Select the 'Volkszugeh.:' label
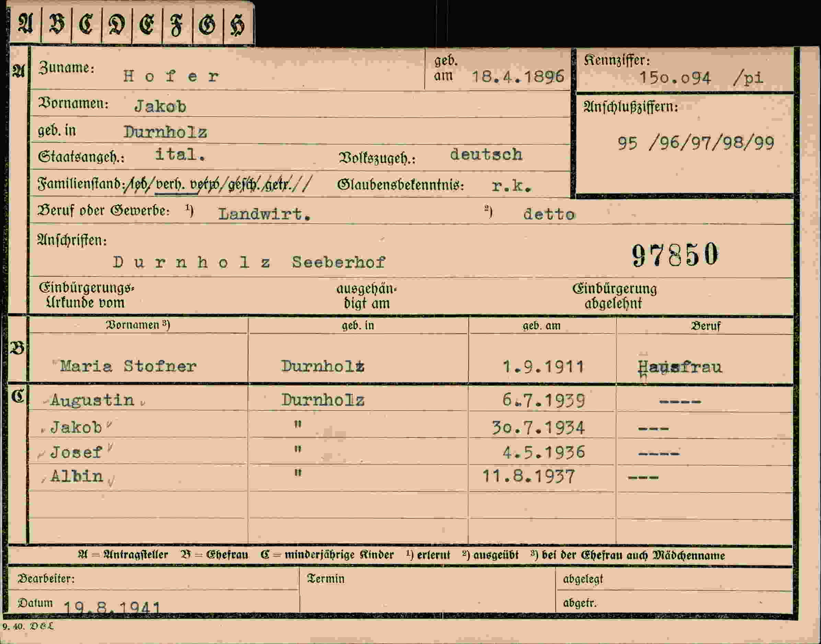The width and height of the screenshot is (821, 644). click(377, 158)
